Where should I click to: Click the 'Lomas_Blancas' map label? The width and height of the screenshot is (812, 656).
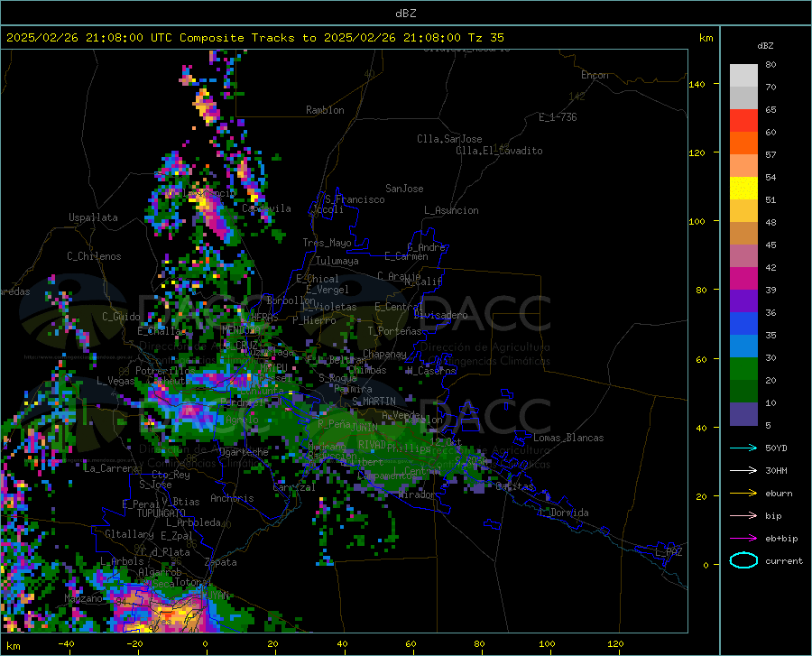[x=568, y=438]
